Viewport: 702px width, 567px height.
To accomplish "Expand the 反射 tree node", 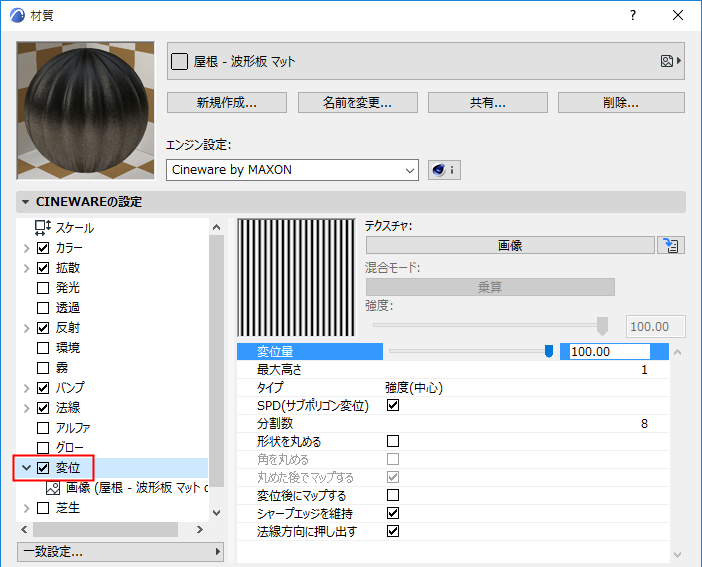I will (x=26, y=328).
